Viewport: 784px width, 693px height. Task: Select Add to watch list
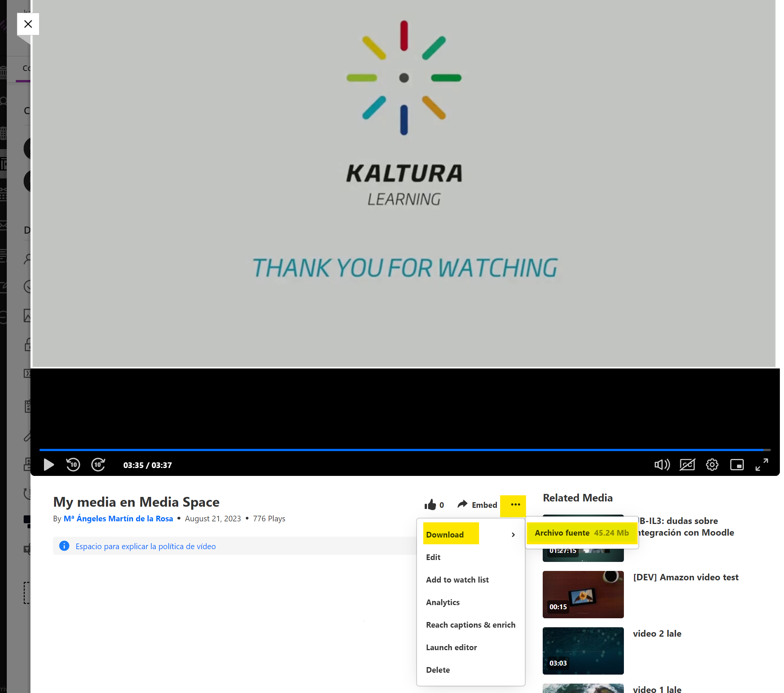[457, 580]
